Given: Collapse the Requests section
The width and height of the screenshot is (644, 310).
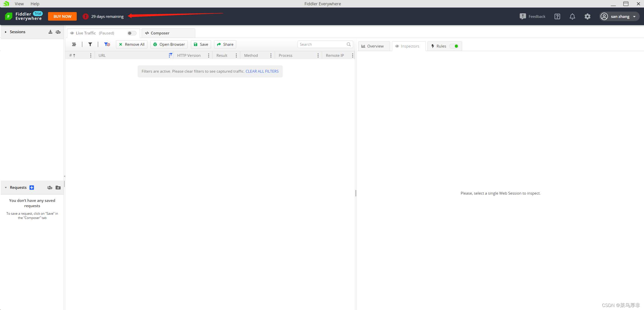Looking at the screenshot, I should 6,188.
